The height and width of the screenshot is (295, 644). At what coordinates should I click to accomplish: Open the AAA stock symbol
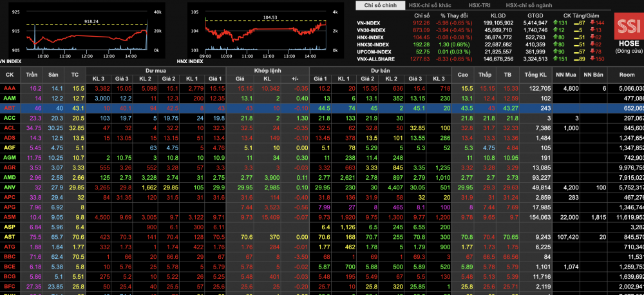point(10,88)
